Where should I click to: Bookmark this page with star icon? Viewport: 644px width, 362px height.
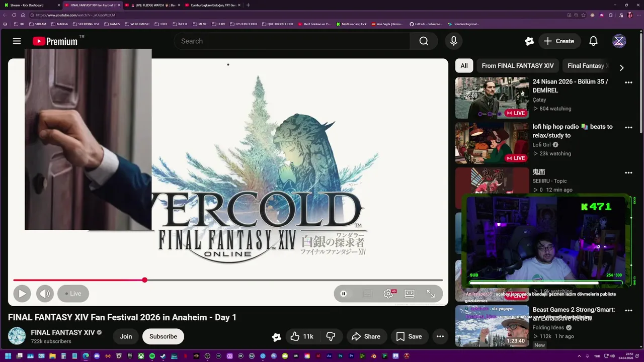pyautogui.click(x=584, y=15)
